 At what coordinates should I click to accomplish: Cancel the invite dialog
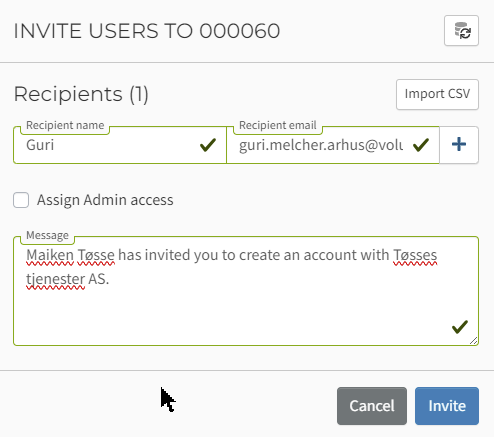click(372, 406)
